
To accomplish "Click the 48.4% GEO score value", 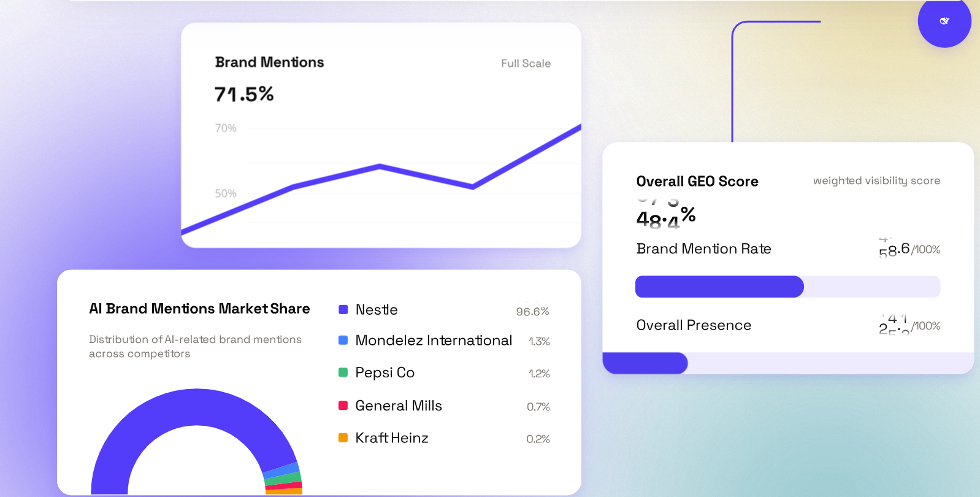I will [x=665, y=216].
